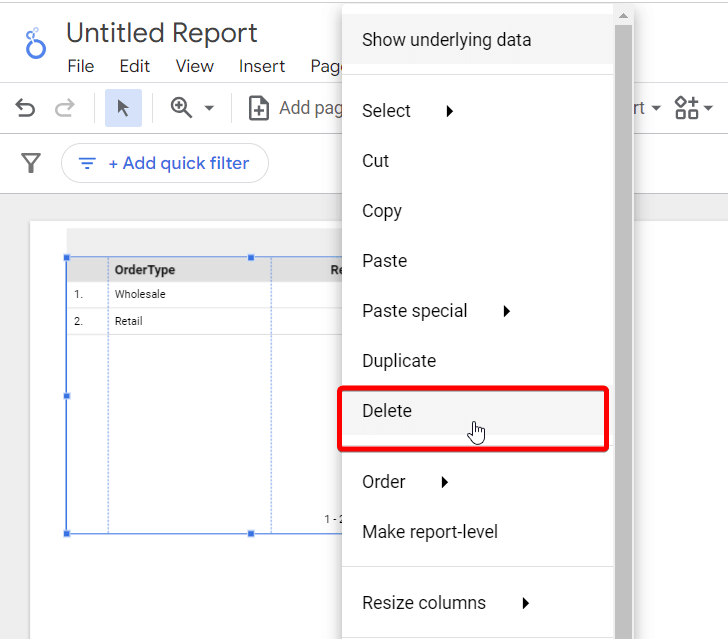Choose Paste in the context menu
Screen dimensions: 728x639
coord(478,261)
